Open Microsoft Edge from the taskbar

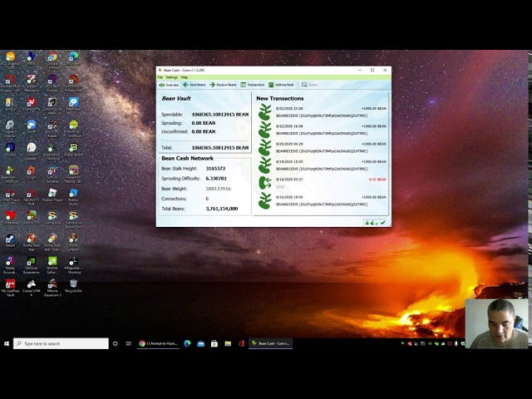pos(187,343)
